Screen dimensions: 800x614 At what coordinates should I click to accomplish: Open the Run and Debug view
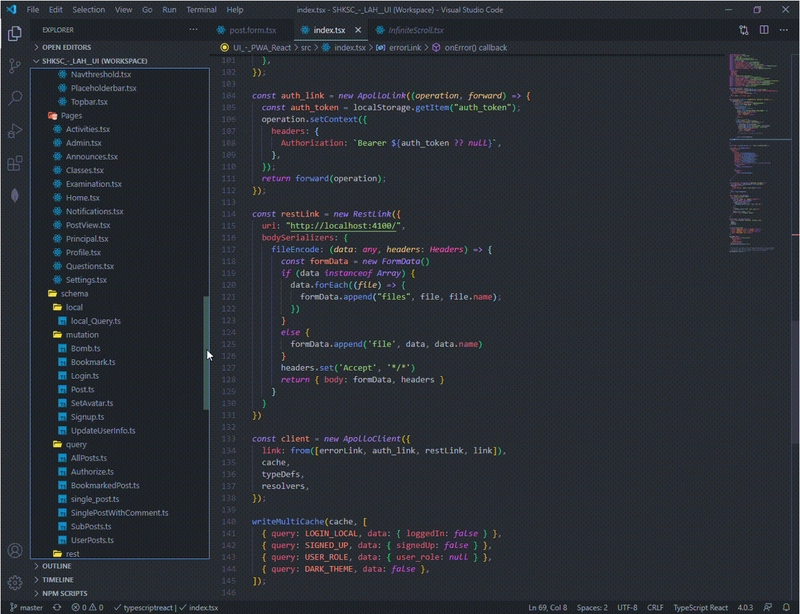(15, 131)
